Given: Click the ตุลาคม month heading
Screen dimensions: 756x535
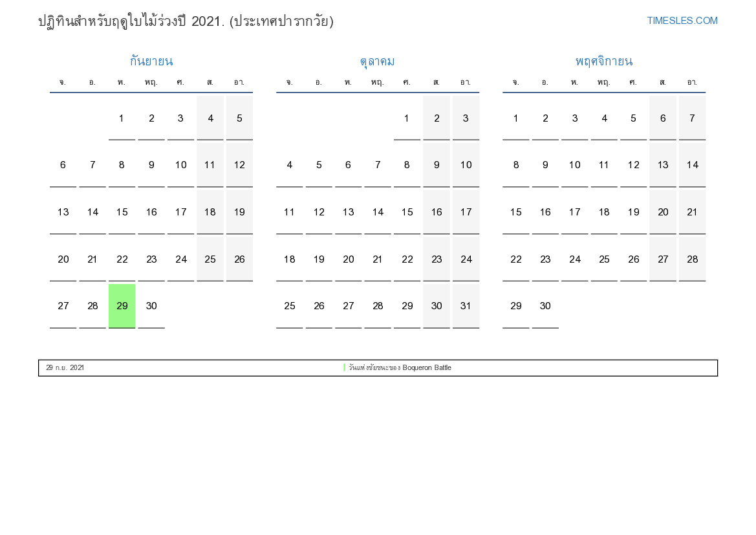Looking at the screenshot, I should point(378,61).
